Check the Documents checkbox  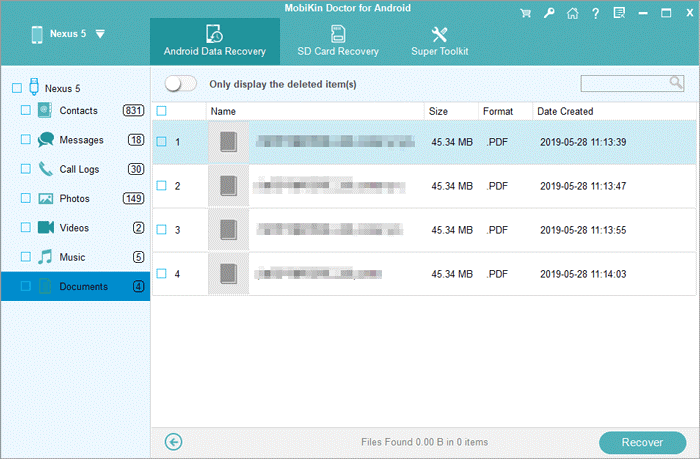point(26,286)
